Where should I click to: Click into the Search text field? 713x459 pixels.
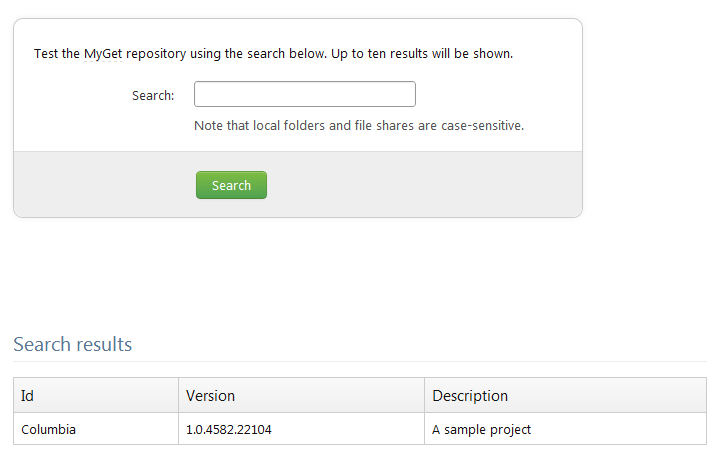pyautogui.click(x=304, y=94)
